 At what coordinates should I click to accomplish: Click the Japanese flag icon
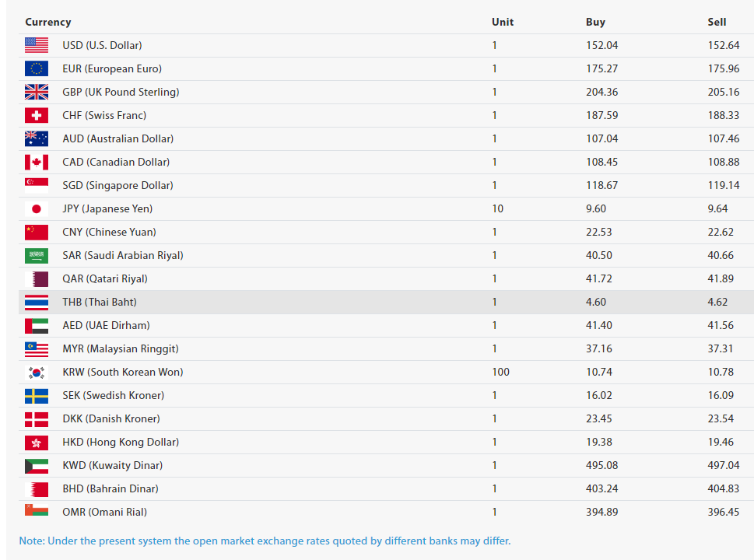tap(37, 208)
